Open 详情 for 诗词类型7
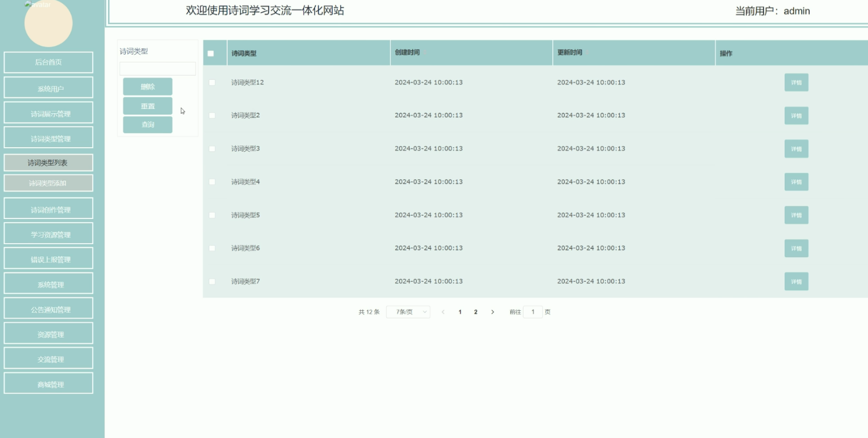868x438 pixels. [x=796, y=281]
